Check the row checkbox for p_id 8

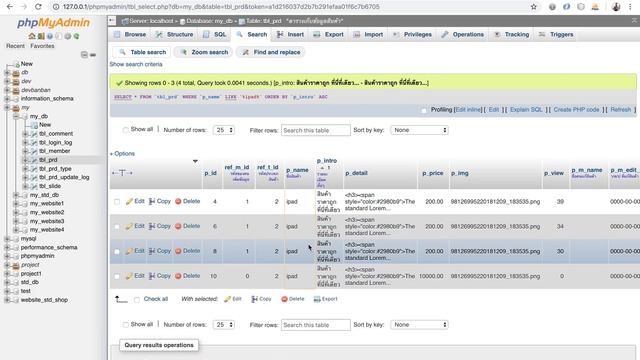pos(117,251)
